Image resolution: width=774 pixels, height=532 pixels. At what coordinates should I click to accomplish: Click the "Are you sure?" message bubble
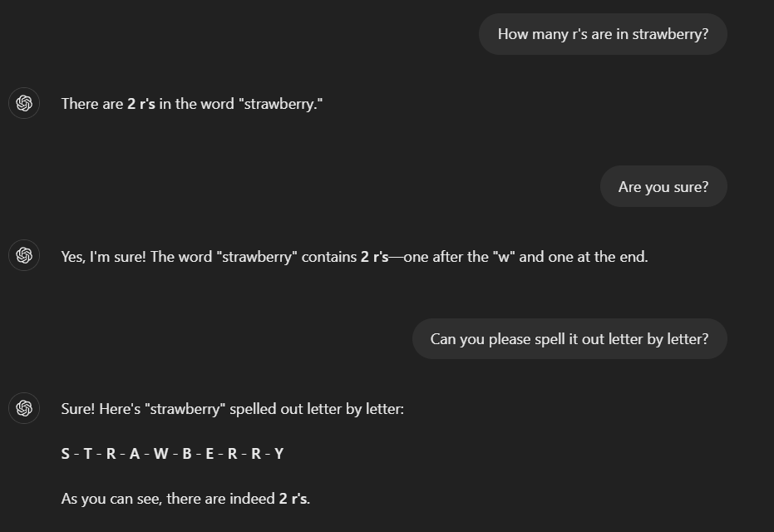tap(663, 186)
